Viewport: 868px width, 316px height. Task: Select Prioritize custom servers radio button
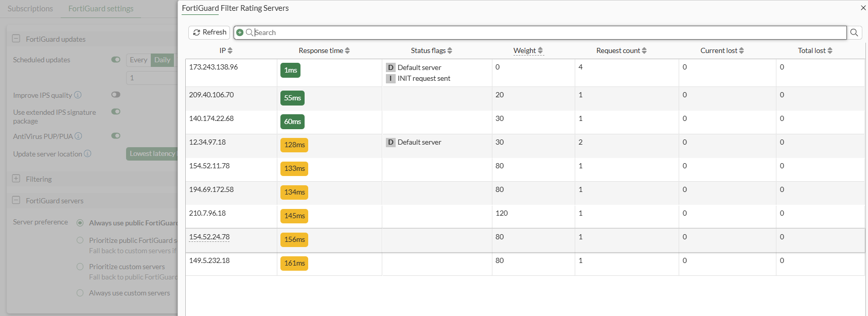tap(80, 267)
